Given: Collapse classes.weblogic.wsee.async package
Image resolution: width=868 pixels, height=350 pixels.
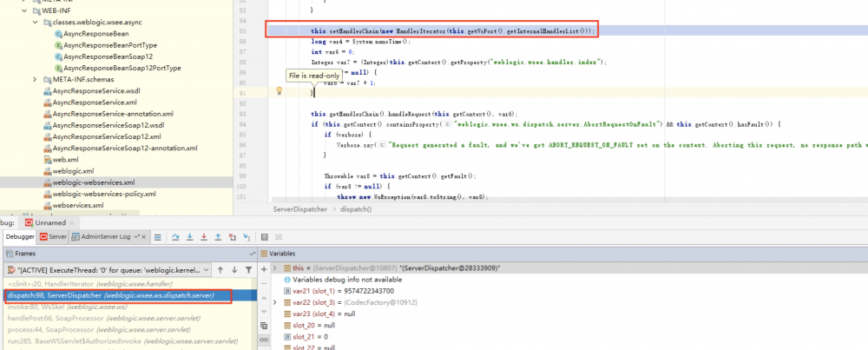Looking at the screenshot, I should pos(36,23).
